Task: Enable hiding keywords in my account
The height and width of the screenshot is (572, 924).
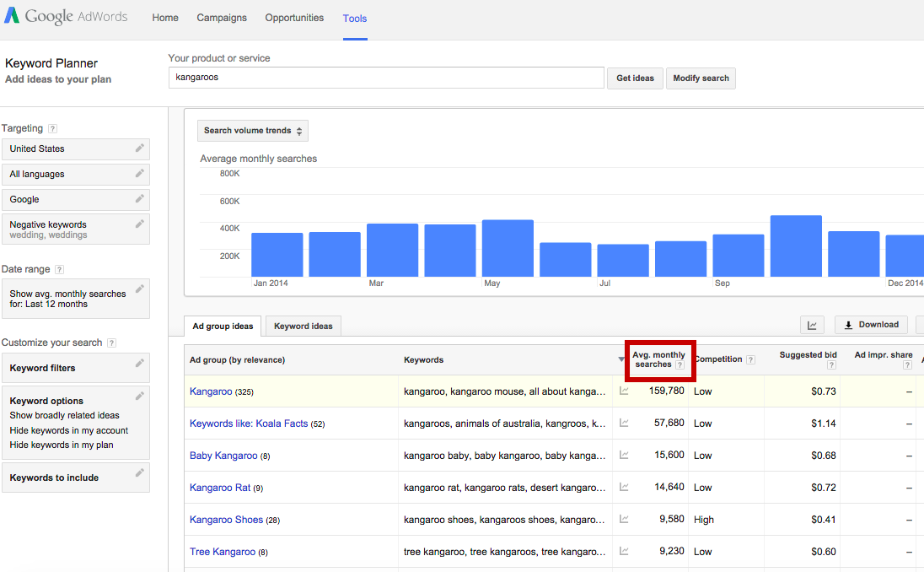Action: (68, 430)
